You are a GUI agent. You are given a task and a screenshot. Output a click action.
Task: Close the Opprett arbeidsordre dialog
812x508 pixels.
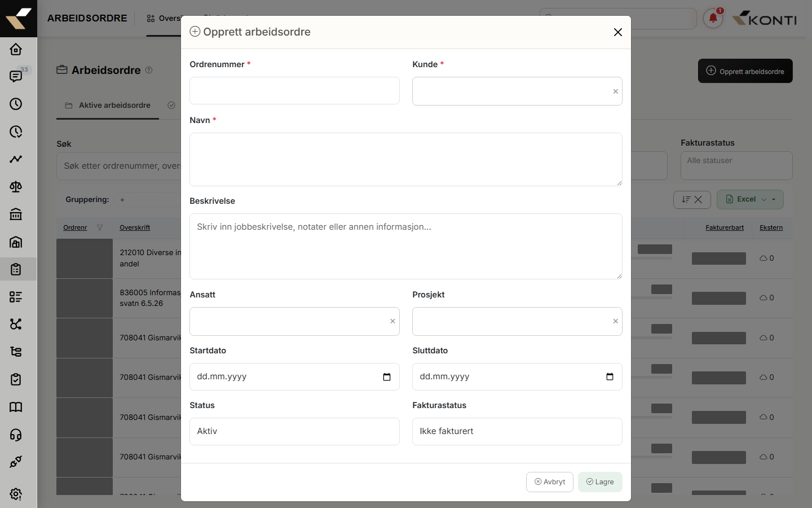click(618, 32)
